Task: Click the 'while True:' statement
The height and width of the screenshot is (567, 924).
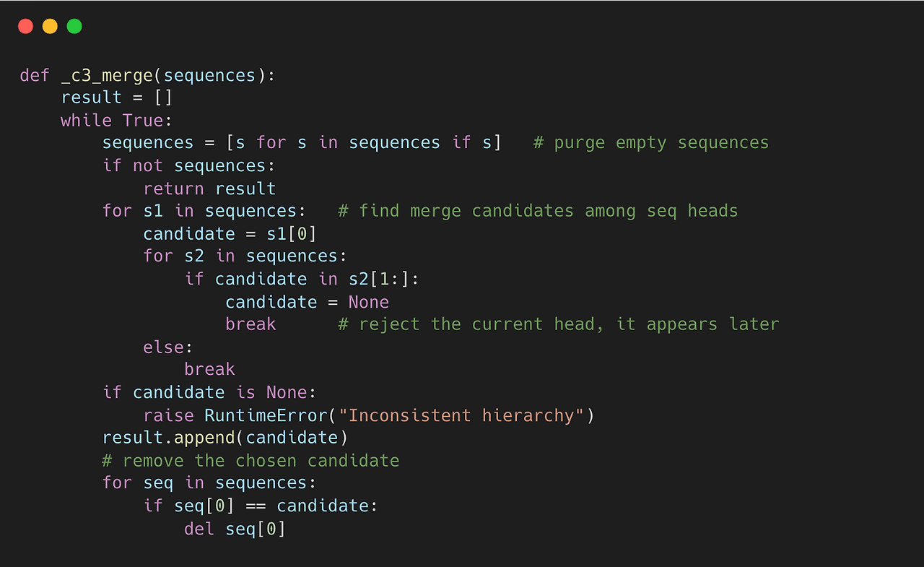Action: coord(117,120)
